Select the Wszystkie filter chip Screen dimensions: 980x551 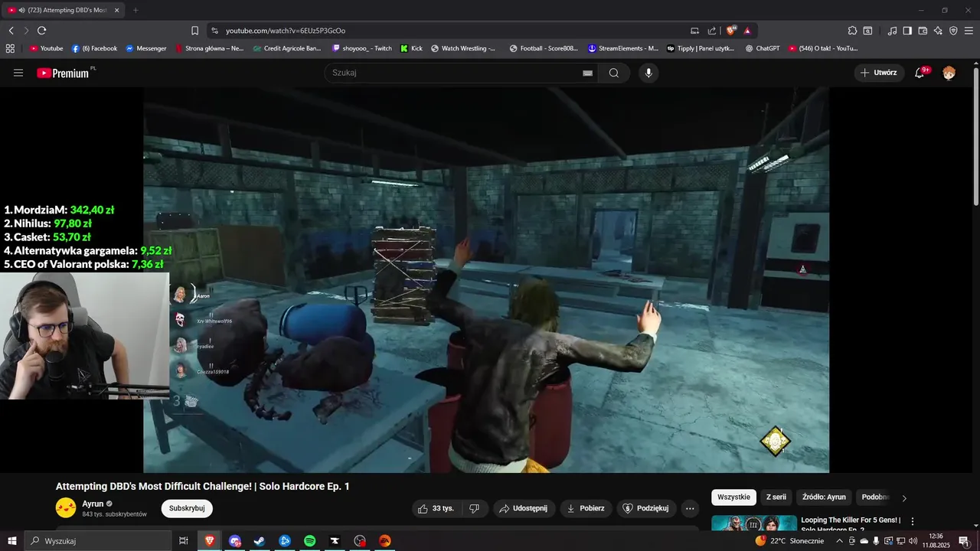(x=733, y=497)
